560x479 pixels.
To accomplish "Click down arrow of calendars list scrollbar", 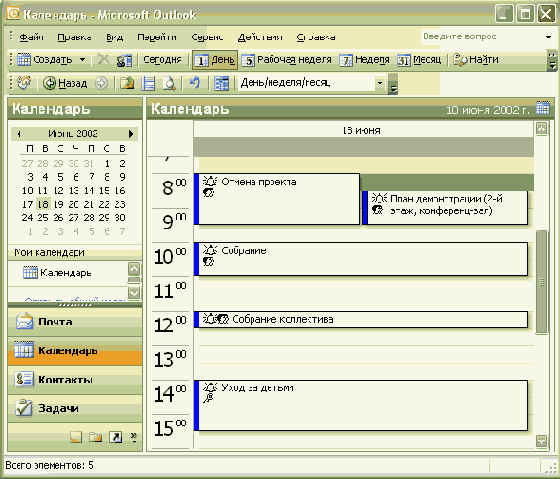I will click(x=134, y=293).
